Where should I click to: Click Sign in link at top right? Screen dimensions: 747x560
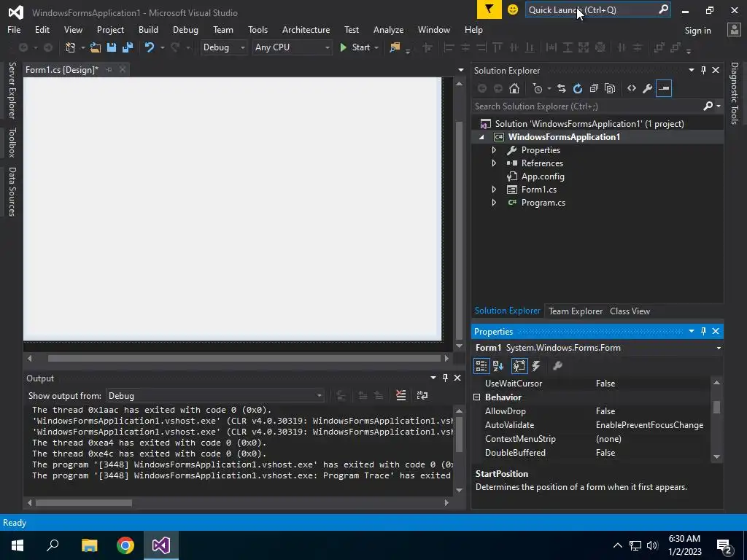697,30
